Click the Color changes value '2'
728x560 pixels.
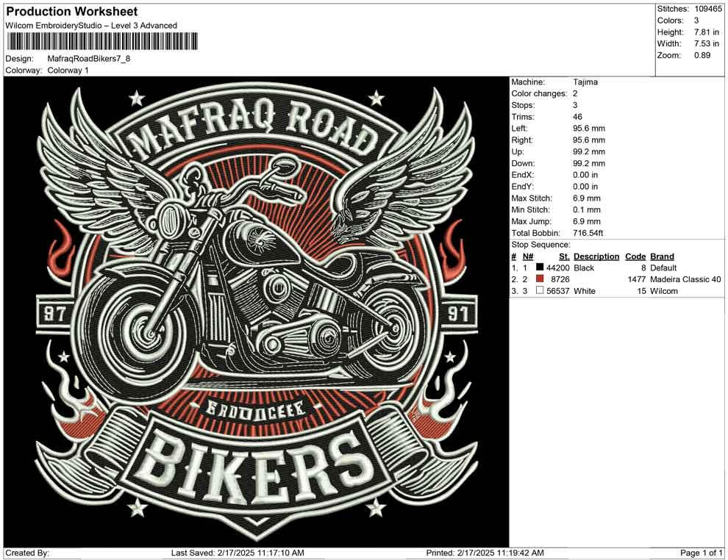point(575,94)
